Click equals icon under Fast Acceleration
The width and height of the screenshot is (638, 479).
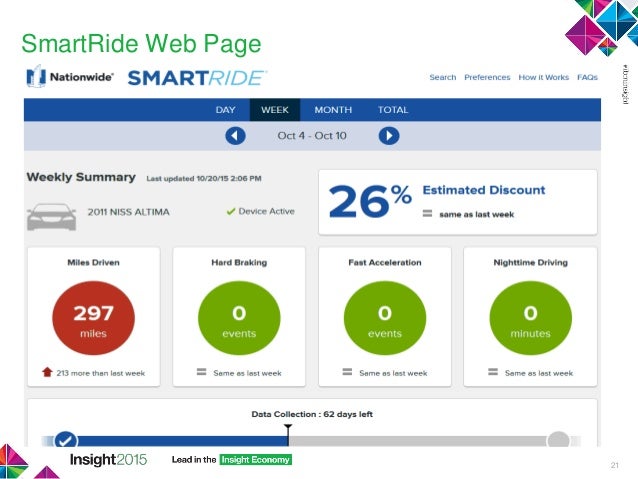[347, 372]
